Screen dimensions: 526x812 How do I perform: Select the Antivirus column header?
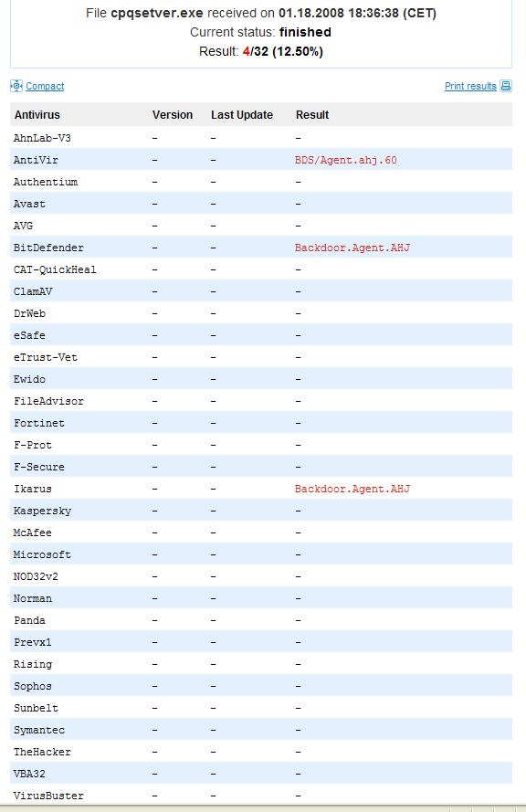(x=37, y=115)
